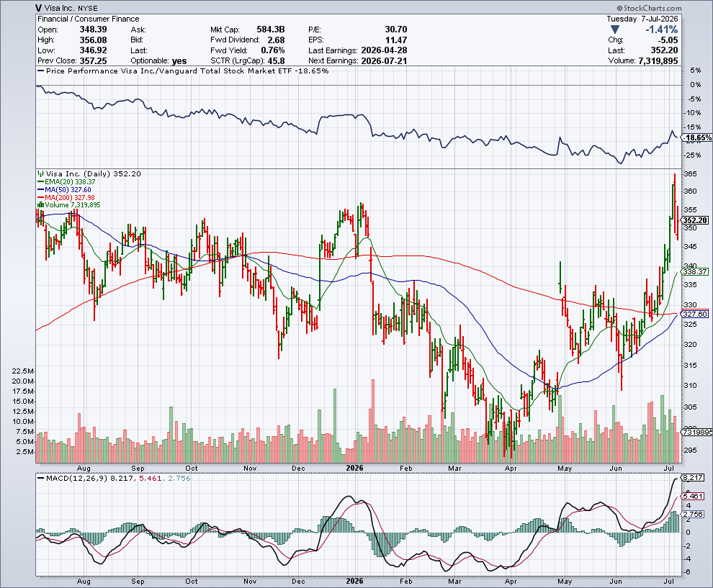
Task: Select the header Volume value 7,319,895
Action: point(658,61)
